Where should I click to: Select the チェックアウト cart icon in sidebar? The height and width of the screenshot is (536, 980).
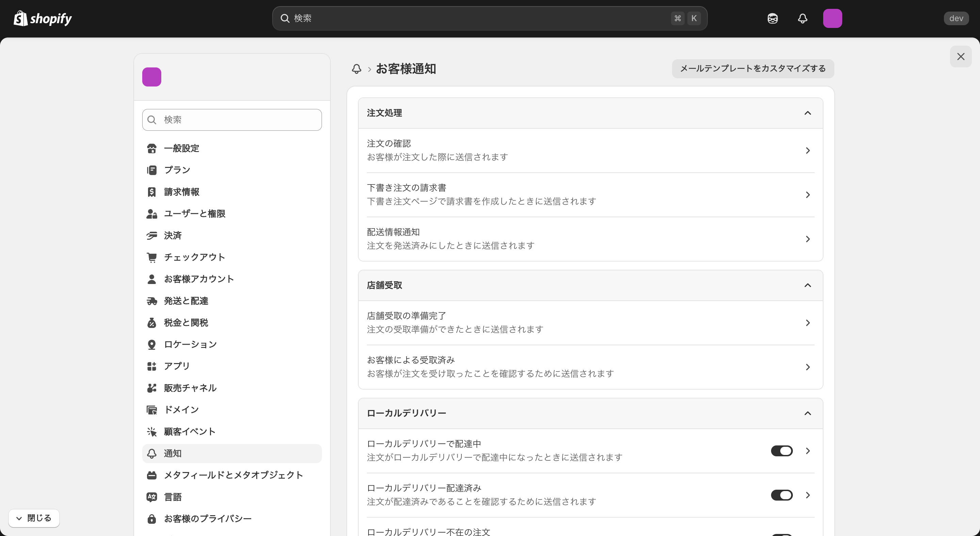(152, 257)
